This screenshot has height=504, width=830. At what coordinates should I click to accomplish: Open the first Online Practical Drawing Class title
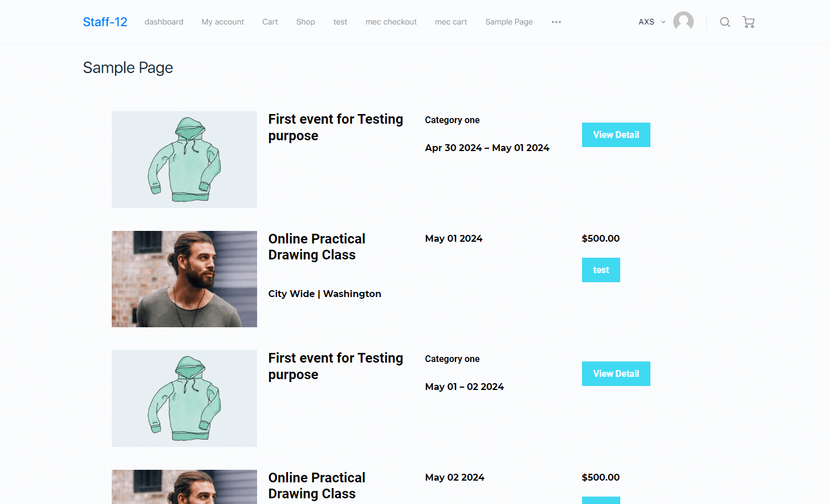point(317,247)
